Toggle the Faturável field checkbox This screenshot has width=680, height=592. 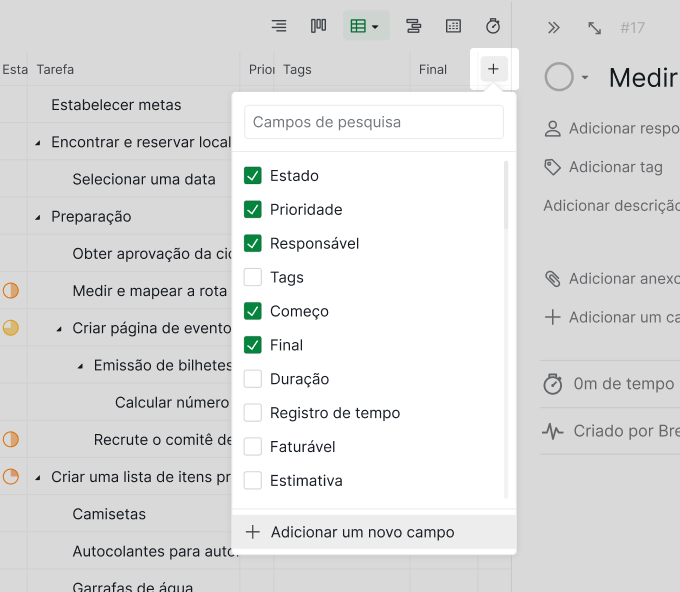[253, 446]
